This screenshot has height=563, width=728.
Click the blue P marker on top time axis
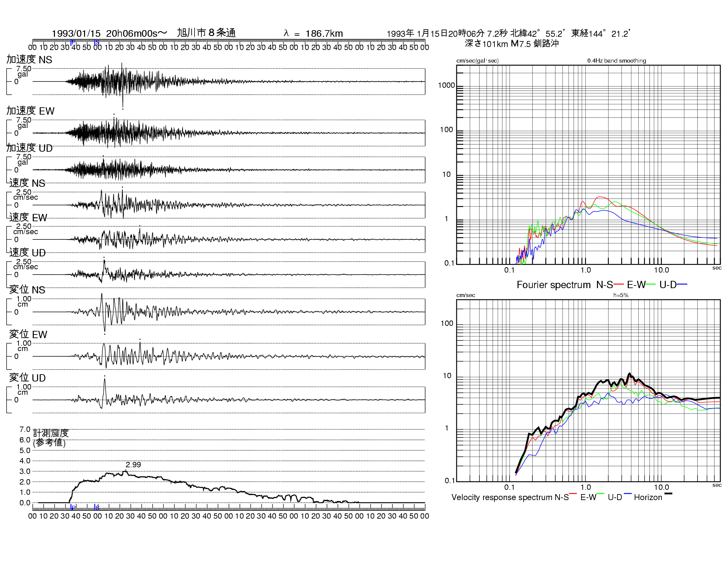coord(73,42)
